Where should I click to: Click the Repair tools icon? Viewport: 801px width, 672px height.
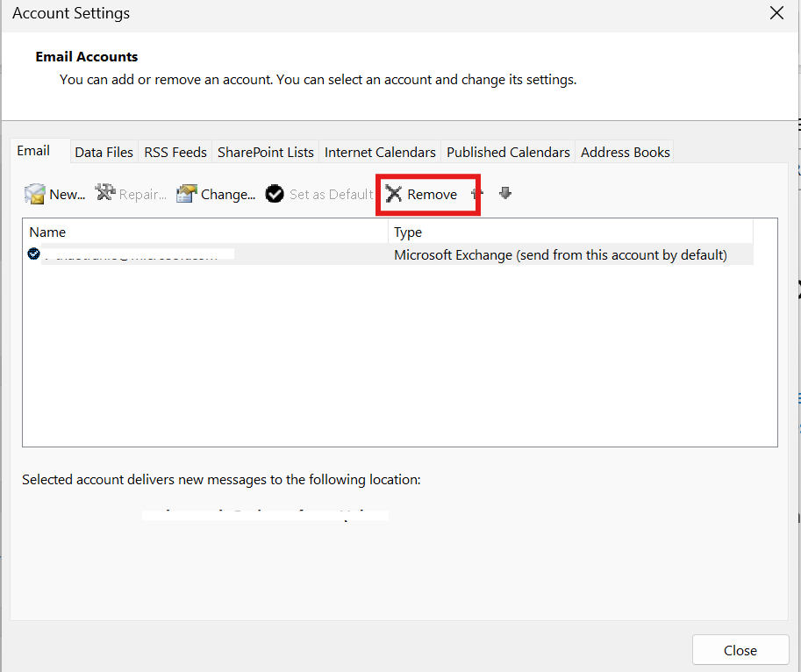(105, 193)
